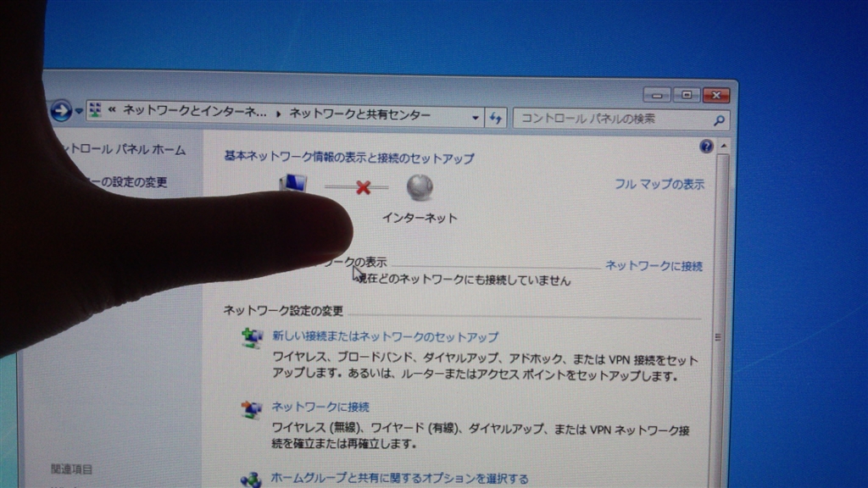Select ネットワークとインターネ... breadcrumb segment
Screen dimensions: 868x488
click(194, 111)
